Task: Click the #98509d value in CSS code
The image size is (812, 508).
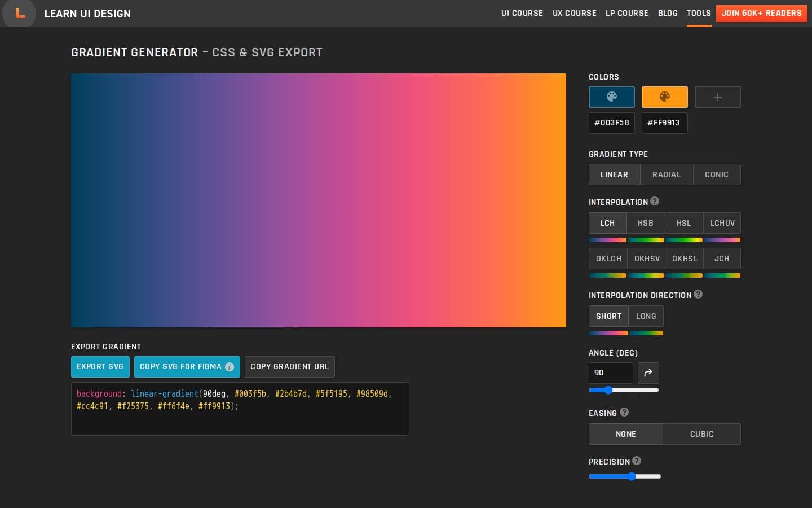Action: 372,394
